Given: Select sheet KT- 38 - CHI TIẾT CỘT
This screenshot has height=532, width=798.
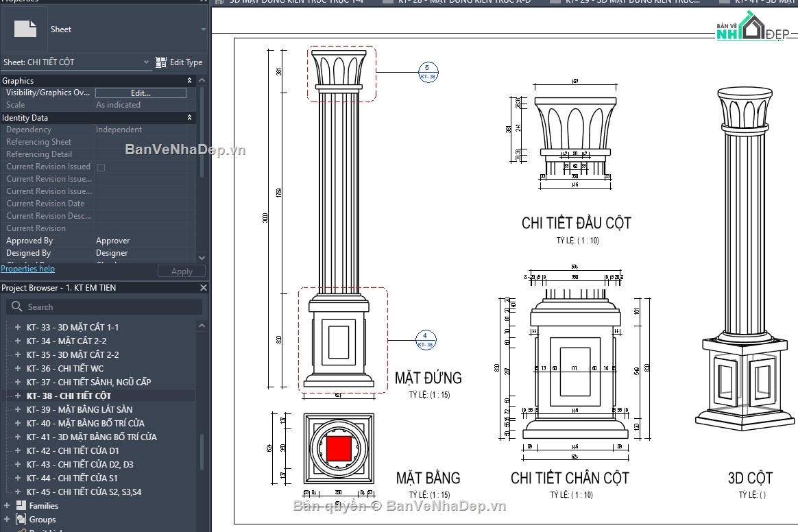Looking at the screenshot, I should [x=69, y=396].
